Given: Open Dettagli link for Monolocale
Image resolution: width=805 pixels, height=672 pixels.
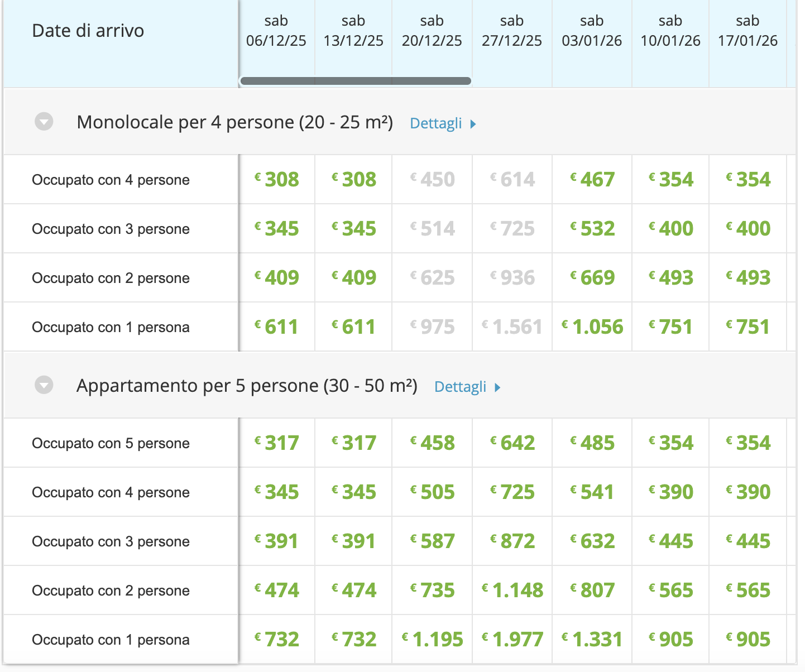Looking at the screenshot, I should (x=436, y=123).
